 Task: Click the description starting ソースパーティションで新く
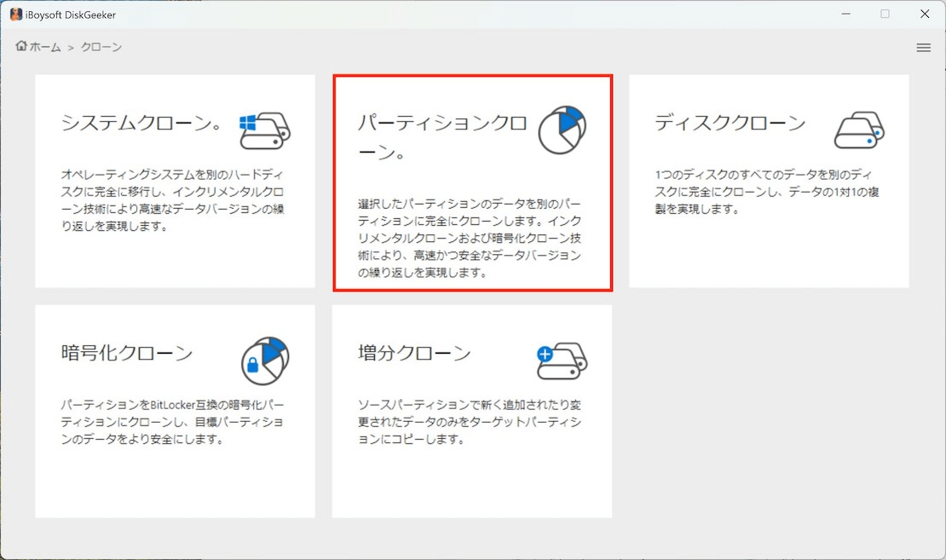click(470, 422)
